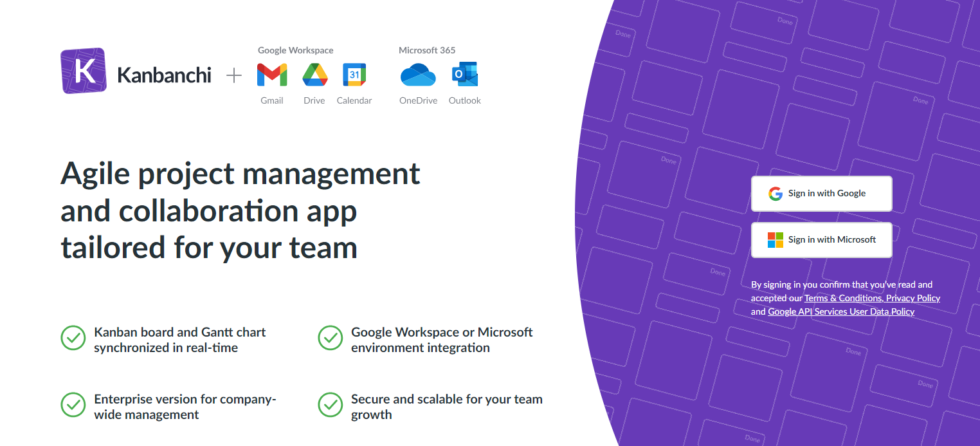Open Google API Services User Data Policy link
The image size is (980, 446).
841,311
